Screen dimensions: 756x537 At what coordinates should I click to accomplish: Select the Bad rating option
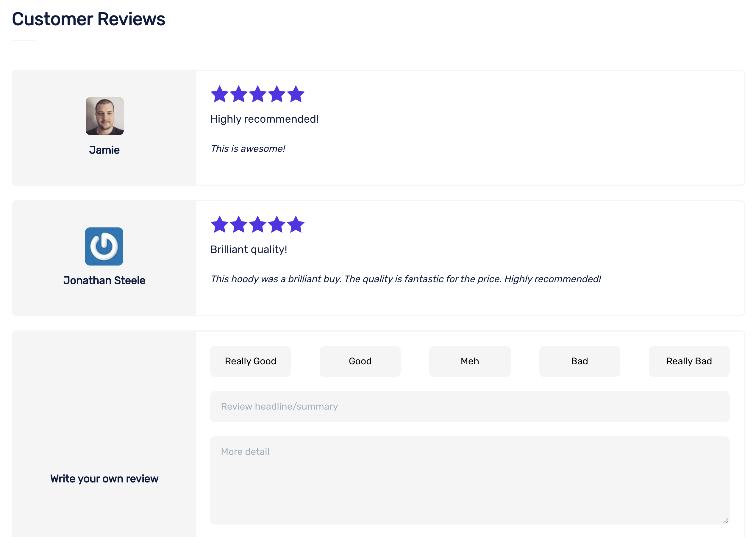pos(580,361)
